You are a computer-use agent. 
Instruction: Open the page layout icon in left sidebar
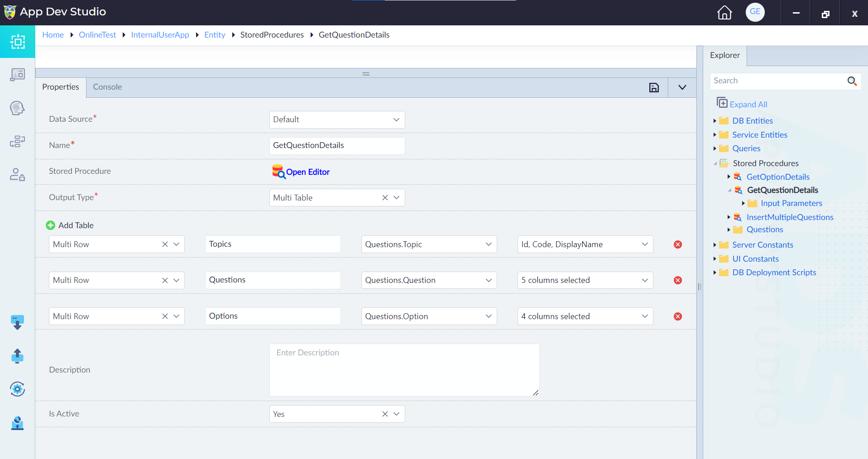[18, 75]
